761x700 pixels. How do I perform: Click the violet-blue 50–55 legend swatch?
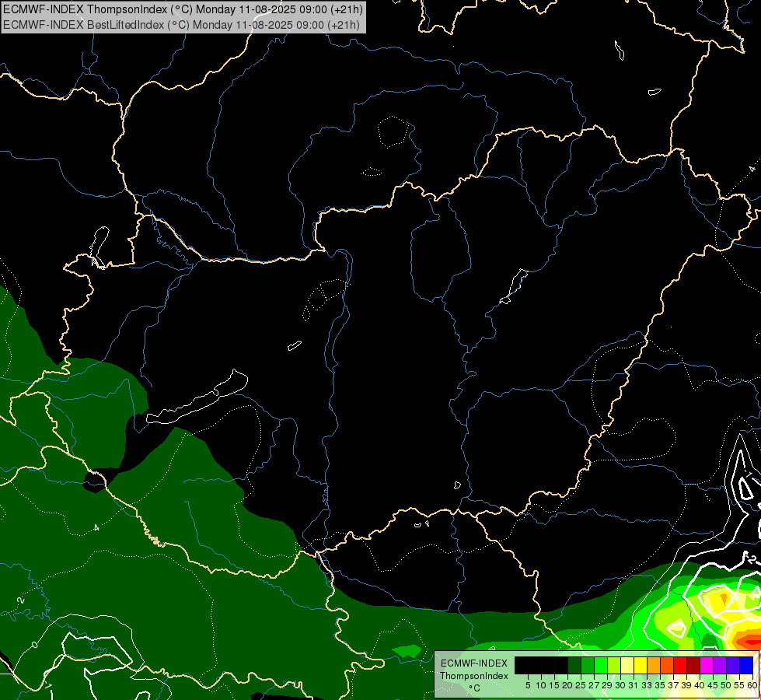pyautogui.click(x=733, y=666)
